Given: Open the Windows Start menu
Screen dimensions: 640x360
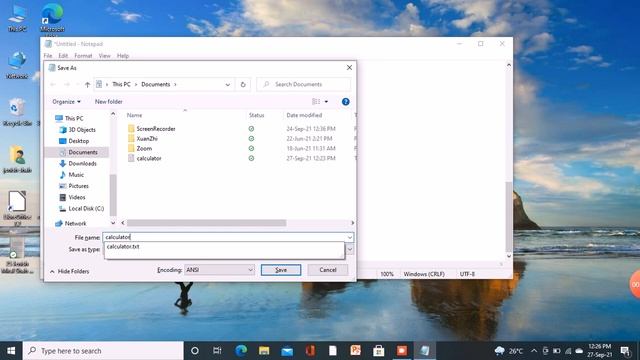Looking at the screenshot, I should [x=11, y=351].
